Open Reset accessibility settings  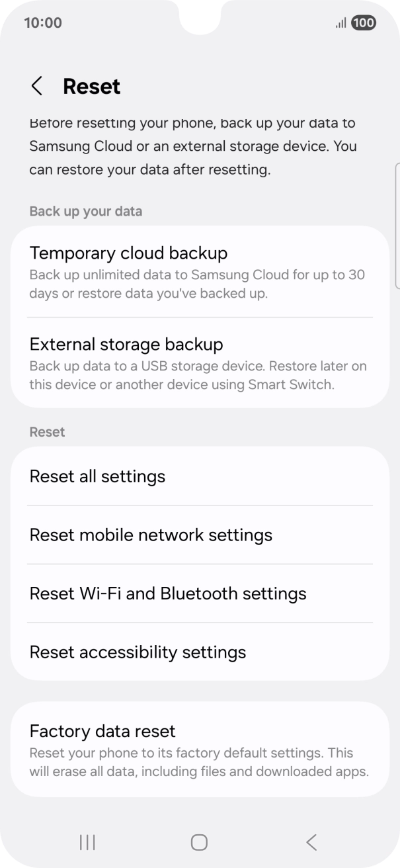pos(200,652)
